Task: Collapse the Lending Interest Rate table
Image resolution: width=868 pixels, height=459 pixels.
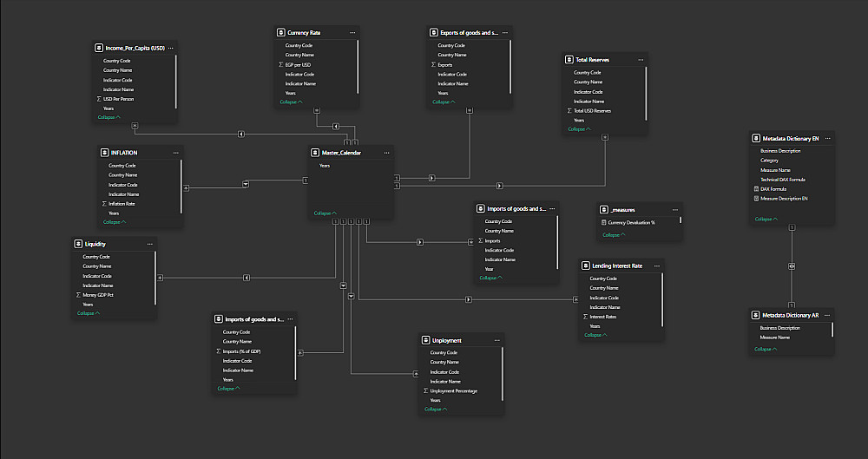Action: coord(595,335)
